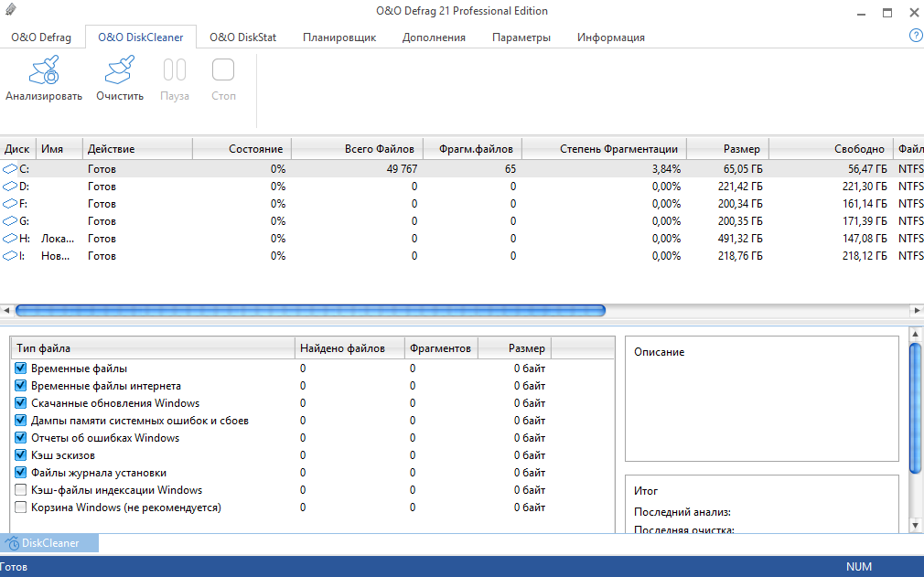
Task: Toggle Отчеты об ошибках Windows checkbox
Action: pyautogui.click(x=21, y=437)
